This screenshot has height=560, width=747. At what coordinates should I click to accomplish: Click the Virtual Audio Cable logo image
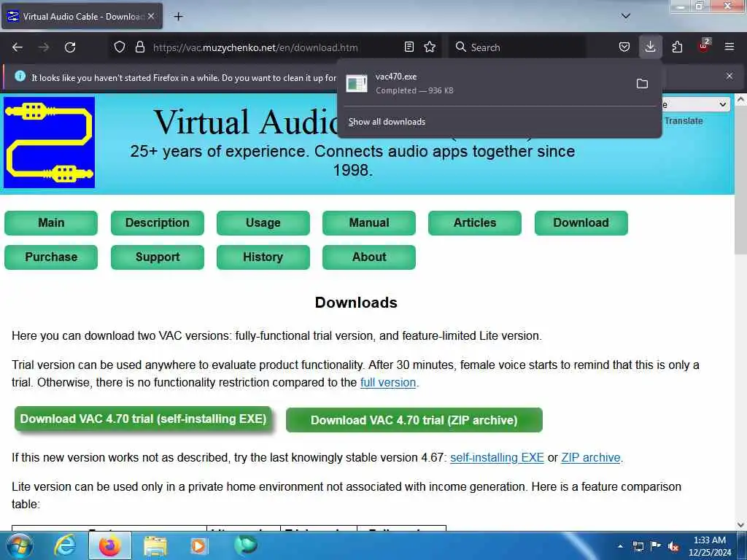pyautogui.click(x=49, y=143)
